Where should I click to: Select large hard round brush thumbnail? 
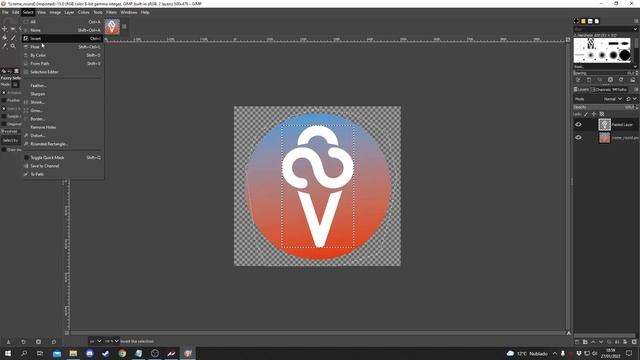coord(624,56)
